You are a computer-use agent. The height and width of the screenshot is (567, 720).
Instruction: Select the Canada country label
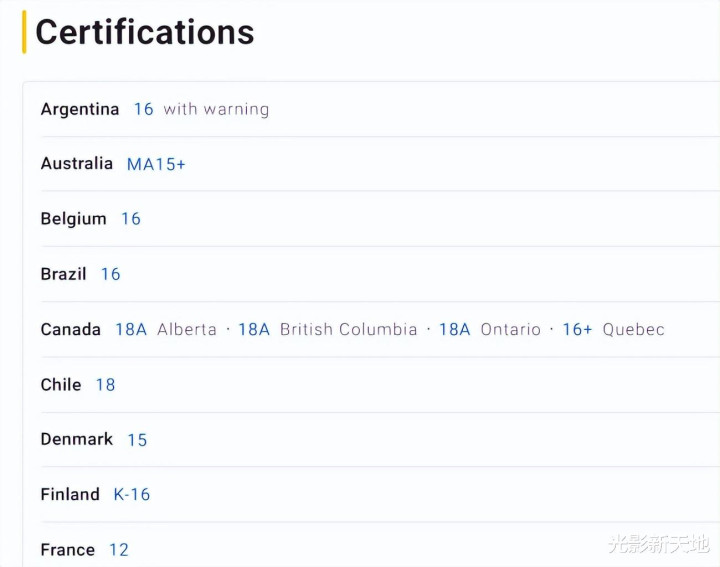(71, 329)
